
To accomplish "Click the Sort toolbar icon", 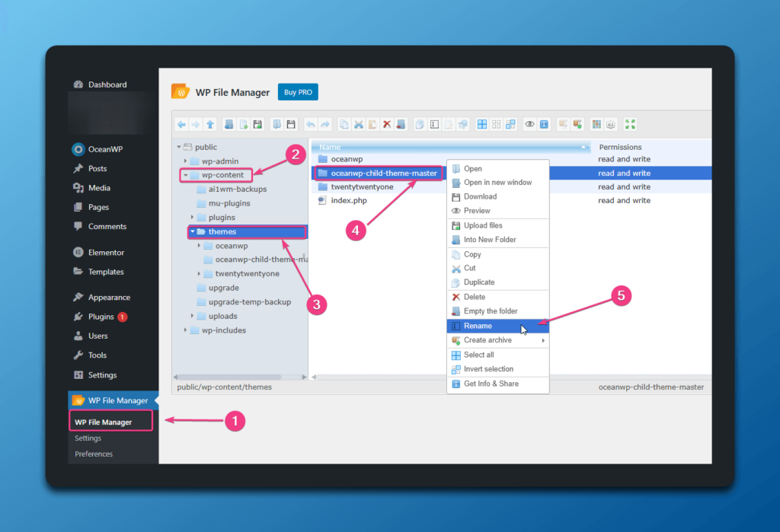I will point(611,124).
